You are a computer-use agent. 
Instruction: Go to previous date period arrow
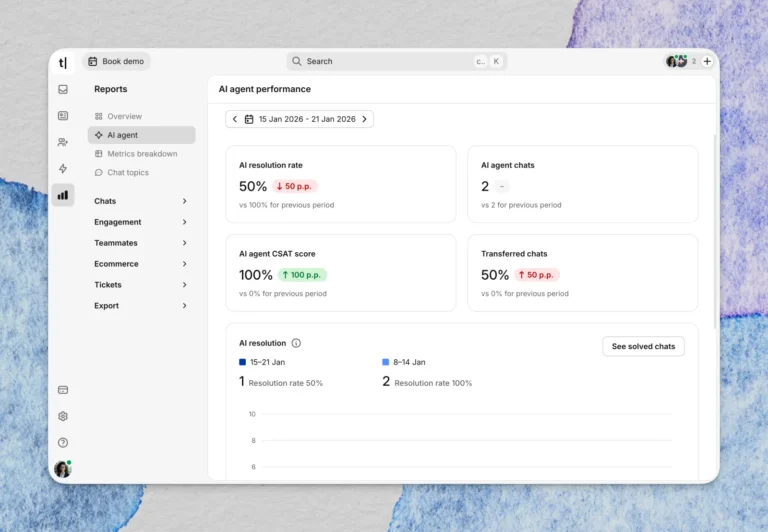pos(235,119)
